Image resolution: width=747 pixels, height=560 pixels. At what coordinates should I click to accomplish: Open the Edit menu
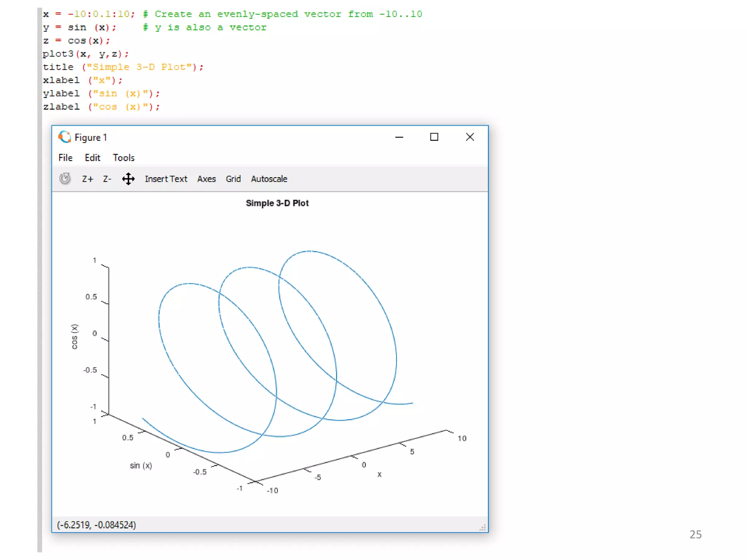[92, 158]
